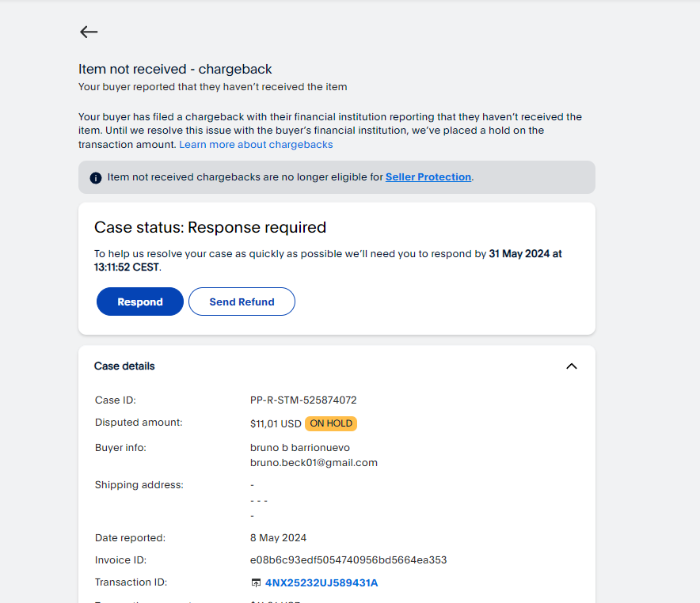The image size is (700, 603).
Task: Click the Case details heading
Action: pyautogui.click(x=124, y=366)
